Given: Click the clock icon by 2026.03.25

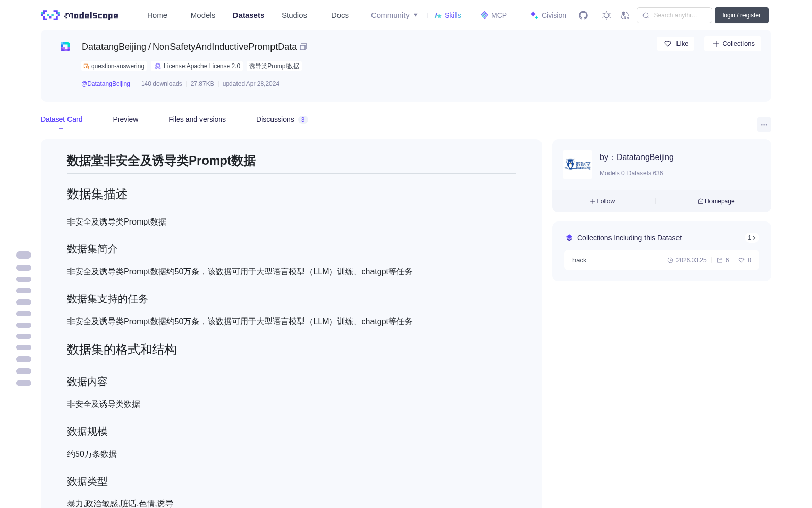Looking at the screenshot, I should pyautogui.click(x=670, y=260).
